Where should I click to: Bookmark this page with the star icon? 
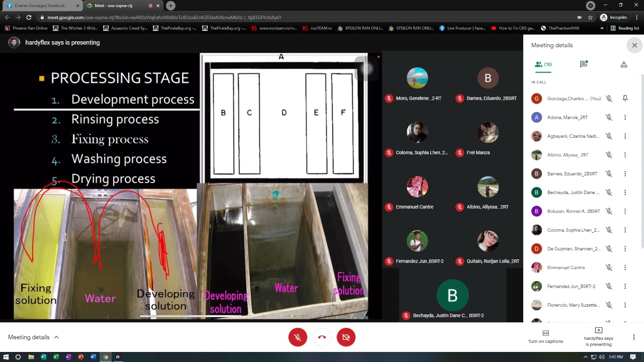[x=590, y=17]
